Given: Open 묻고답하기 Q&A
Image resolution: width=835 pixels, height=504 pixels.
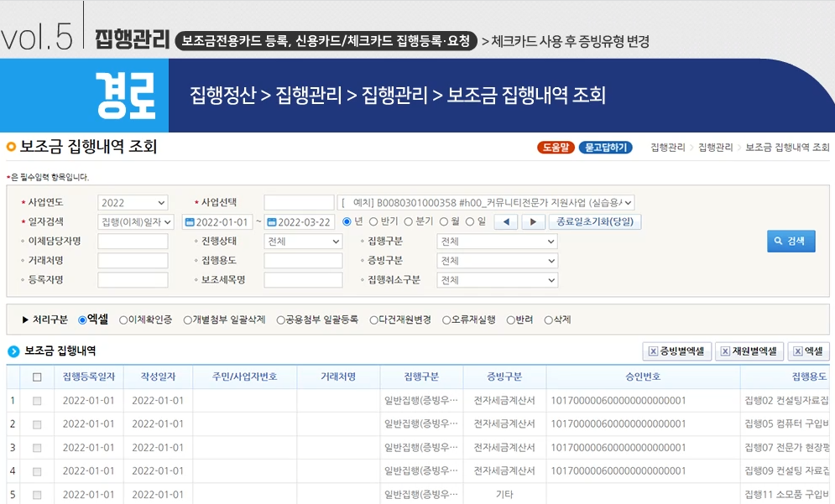Looking at the screenshot, I should 606,148.
